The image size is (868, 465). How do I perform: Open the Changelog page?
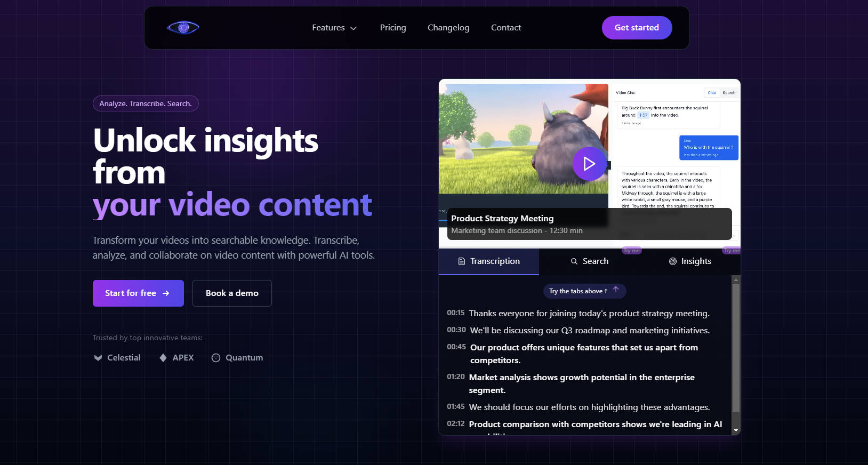tap(448, 28)
